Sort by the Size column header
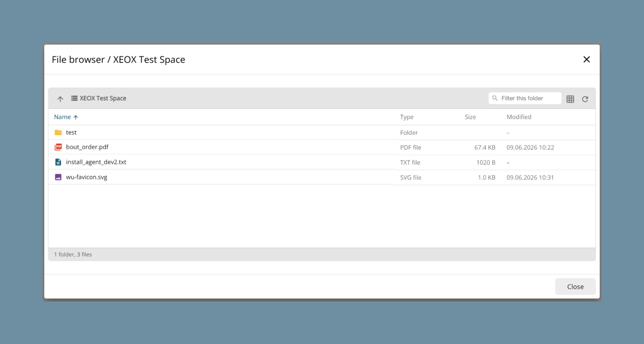The height and width of the screenshot is (344, 644). (470, 117)
